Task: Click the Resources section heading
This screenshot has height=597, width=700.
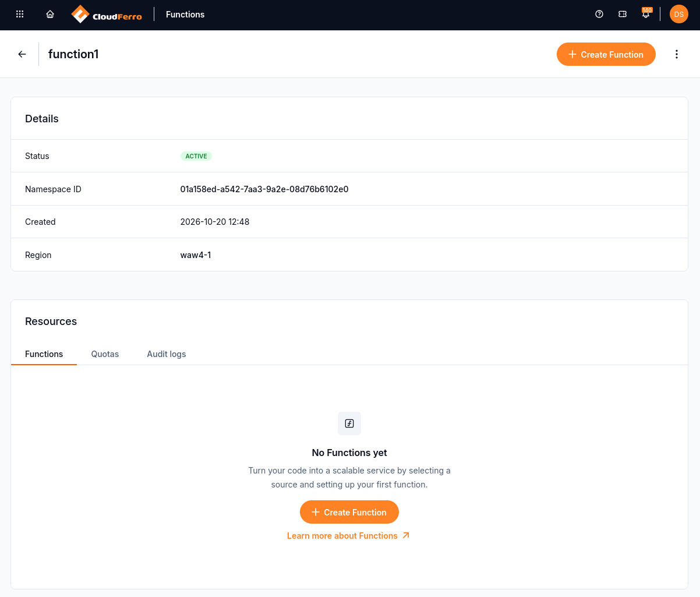Action: [x=51, y=322]
